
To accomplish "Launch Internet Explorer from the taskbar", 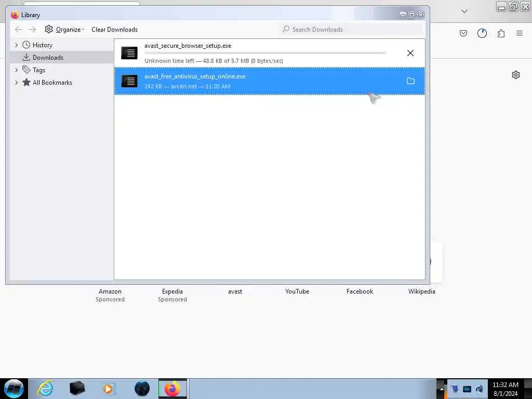I will pos(46,389).
